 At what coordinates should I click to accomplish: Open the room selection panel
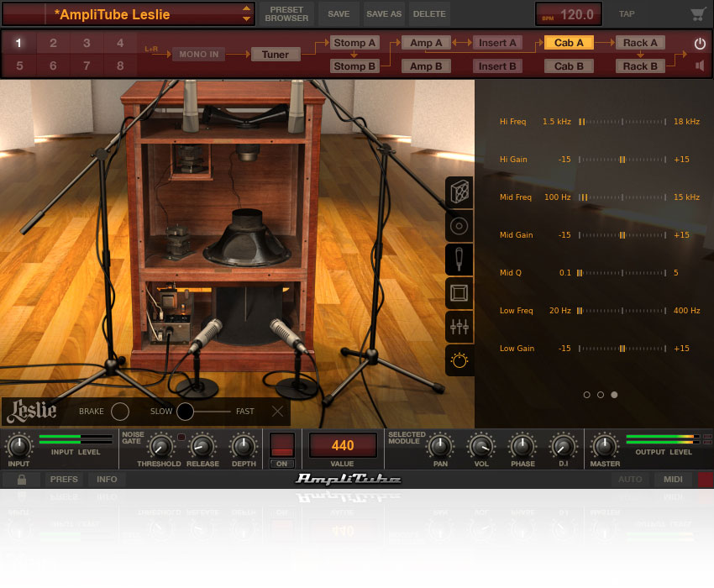click(x=459, y=292)
